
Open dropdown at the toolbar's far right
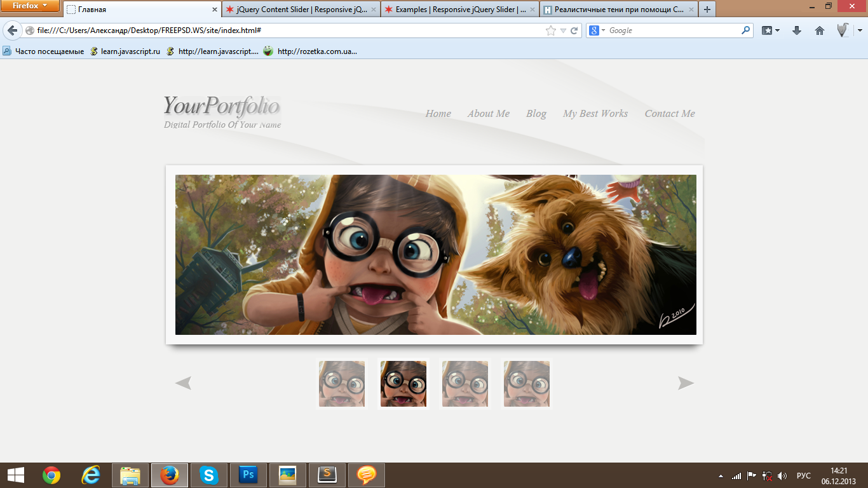[860, 30]
